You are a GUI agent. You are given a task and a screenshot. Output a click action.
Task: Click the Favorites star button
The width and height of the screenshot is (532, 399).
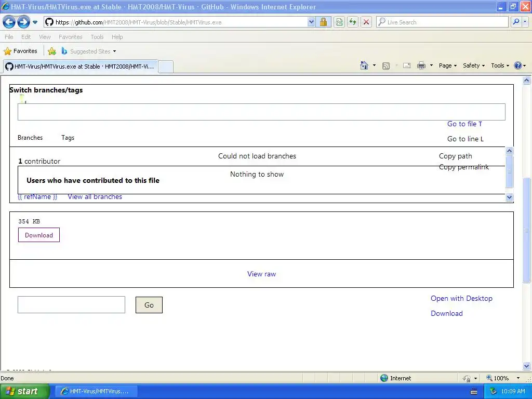[x=20, y=51]
